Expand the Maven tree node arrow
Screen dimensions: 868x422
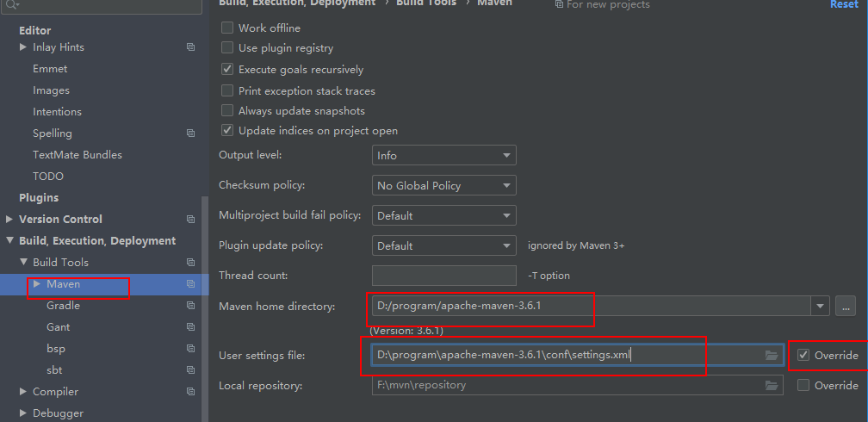37,283
